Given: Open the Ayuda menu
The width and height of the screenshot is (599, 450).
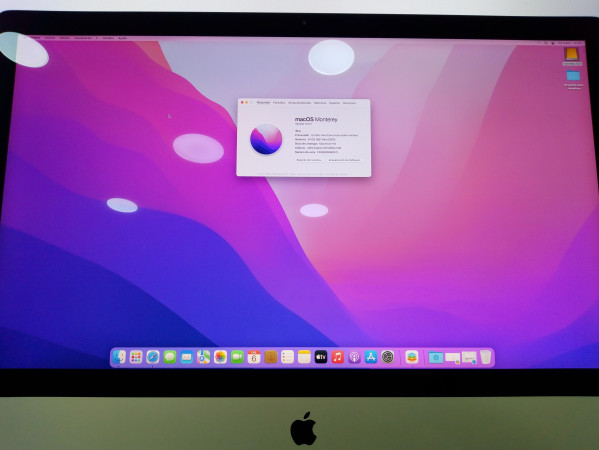Looking at the screenshot, I should (x=122, y=38).
